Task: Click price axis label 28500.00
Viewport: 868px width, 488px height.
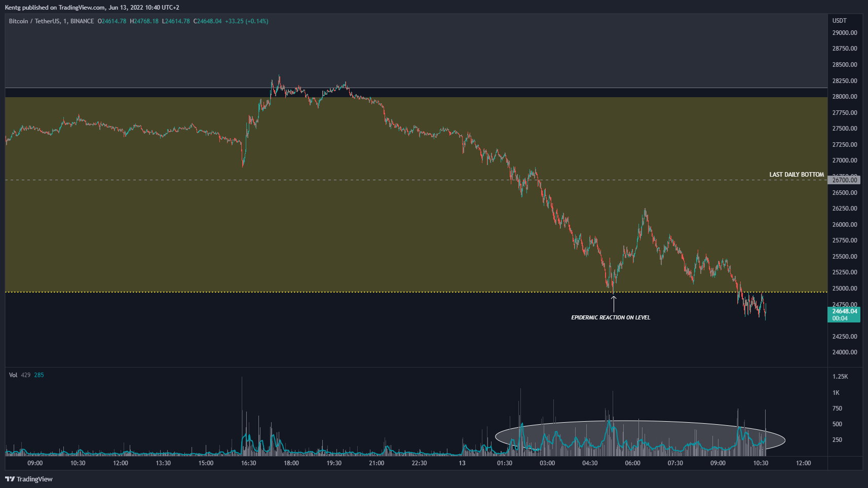Action: tap(845, 65)
